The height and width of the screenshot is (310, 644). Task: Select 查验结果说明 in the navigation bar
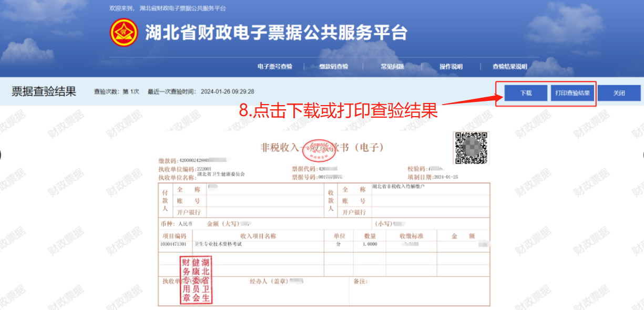(509, 67)
